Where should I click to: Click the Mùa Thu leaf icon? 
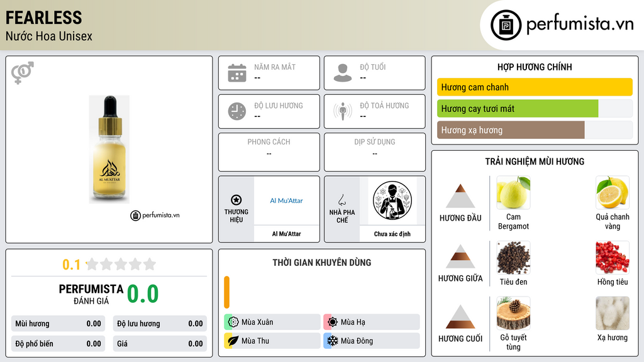point(233,341)
